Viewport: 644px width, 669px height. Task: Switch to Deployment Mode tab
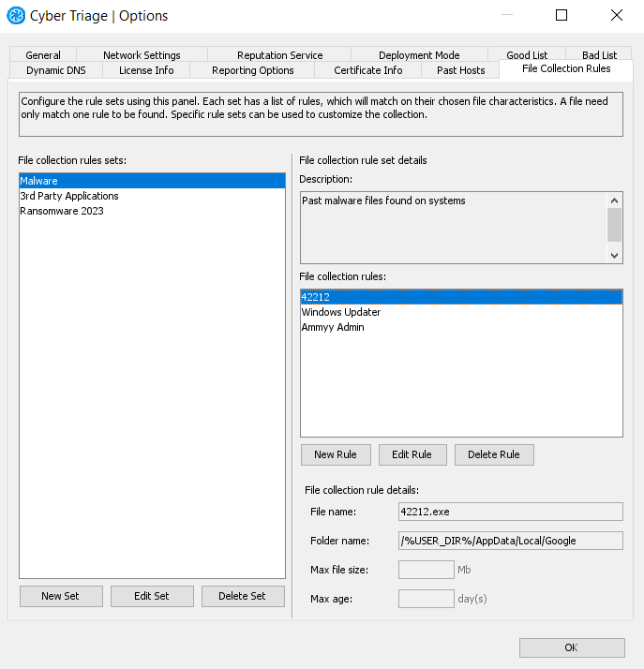pyautogui.click(x=419, y=54)
